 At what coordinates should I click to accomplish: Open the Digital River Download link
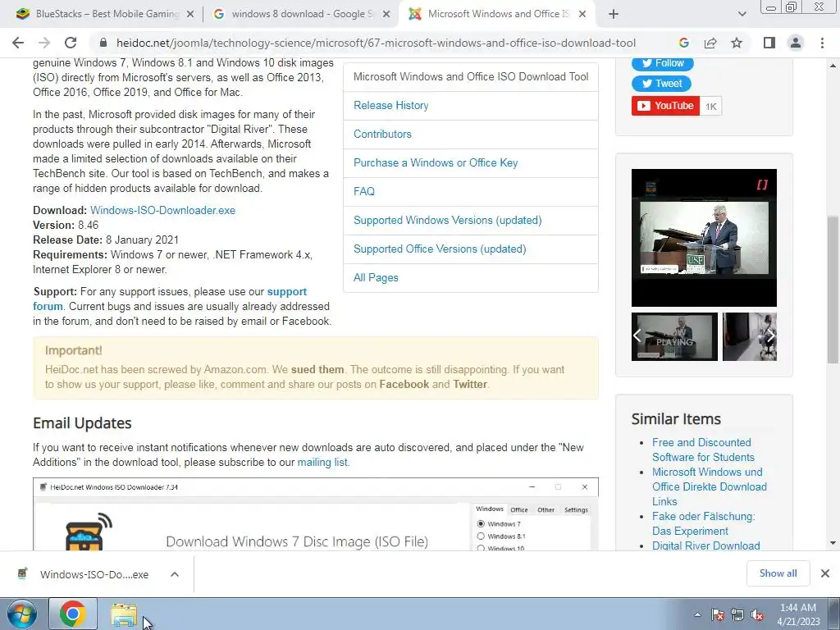point(706,546)
